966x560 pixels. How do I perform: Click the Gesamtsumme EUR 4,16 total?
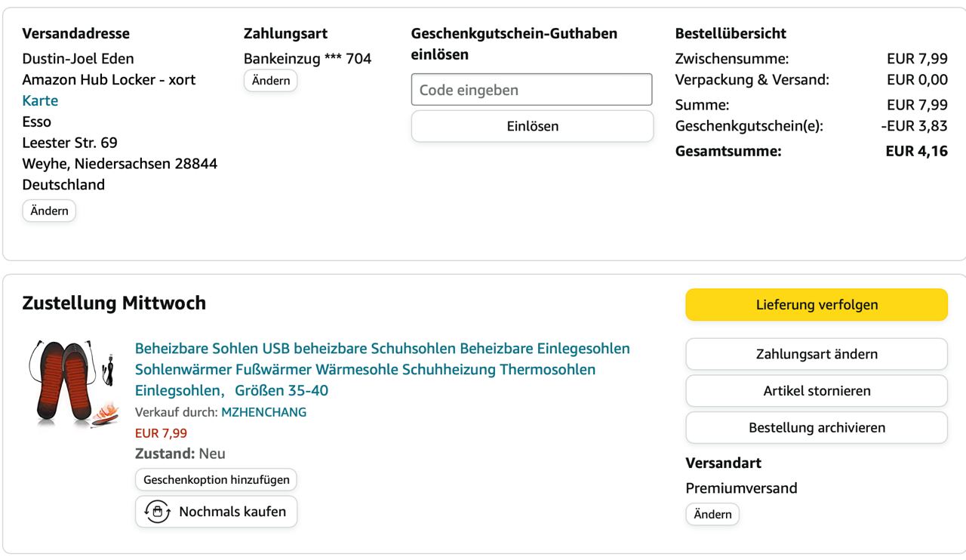(916, 151)
